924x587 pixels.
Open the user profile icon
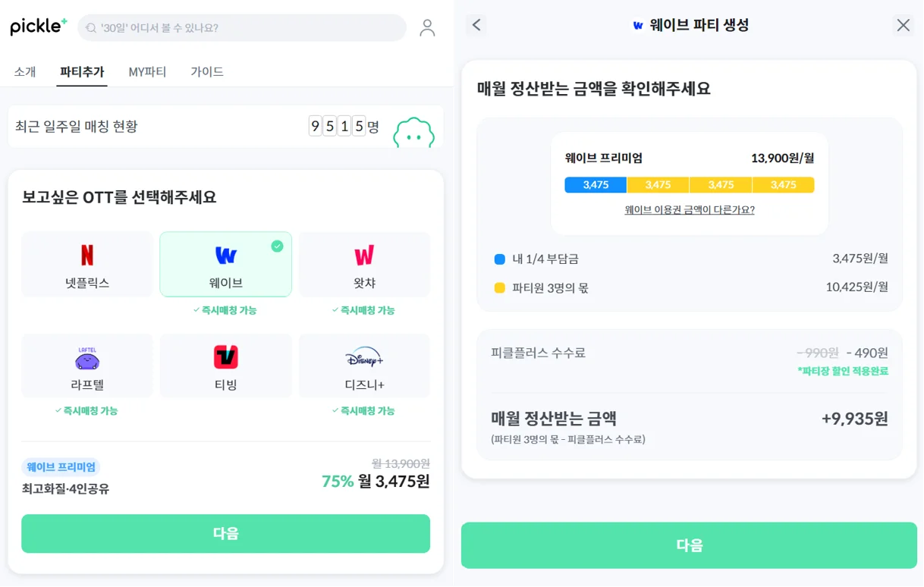pyautogui.click(x=427, y=28)
